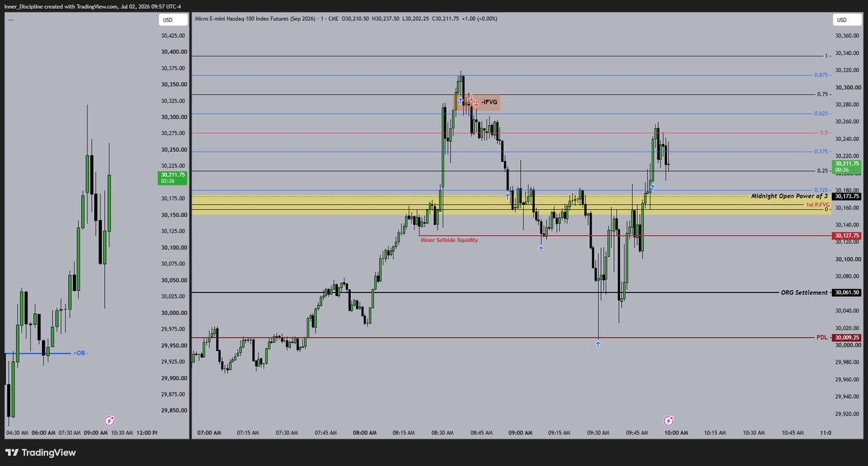Select the 1st P.FVG label
The image size is (868, 466).
[x=817, y=205]
